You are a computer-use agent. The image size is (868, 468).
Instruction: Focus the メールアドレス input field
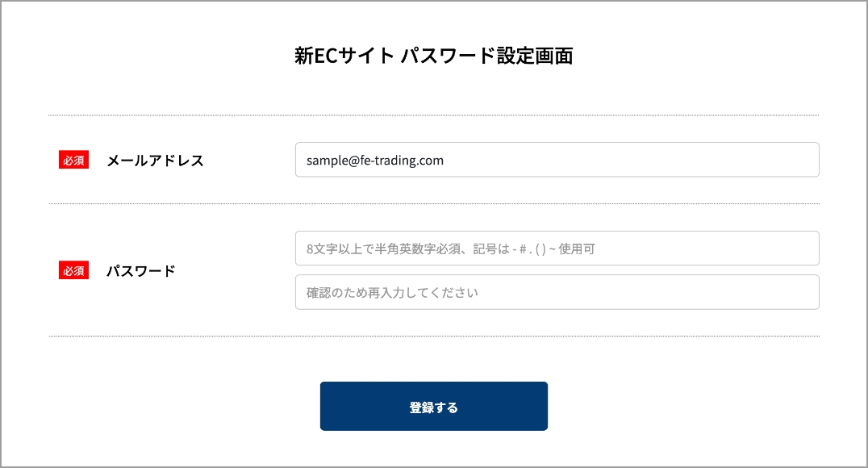pyautogui.click(x=557, y=160)
